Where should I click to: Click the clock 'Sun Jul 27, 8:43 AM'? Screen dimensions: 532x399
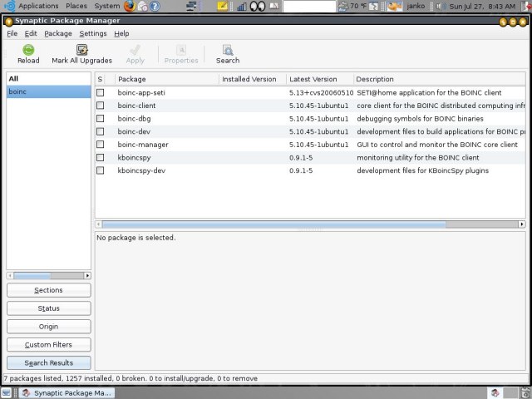(482, 6)
